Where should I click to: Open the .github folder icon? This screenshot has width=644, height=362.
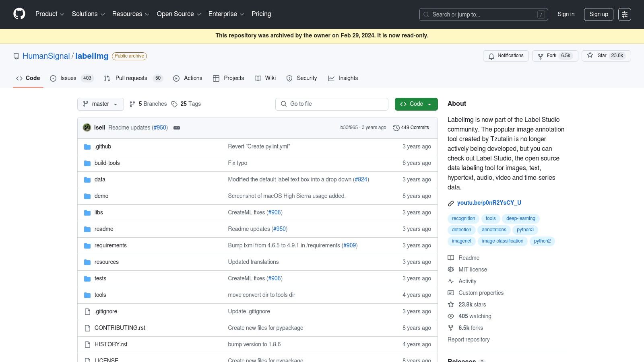[87, 147]
